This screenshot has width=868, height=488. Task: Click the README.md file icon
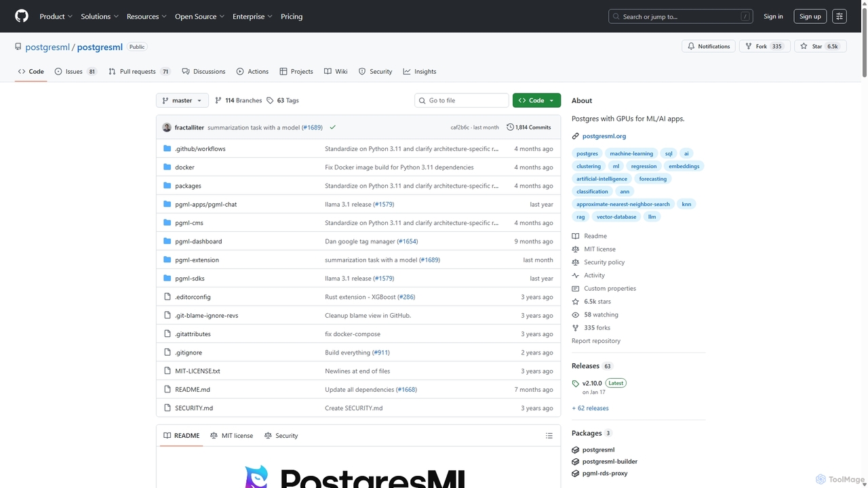click(x=167, y=390)
